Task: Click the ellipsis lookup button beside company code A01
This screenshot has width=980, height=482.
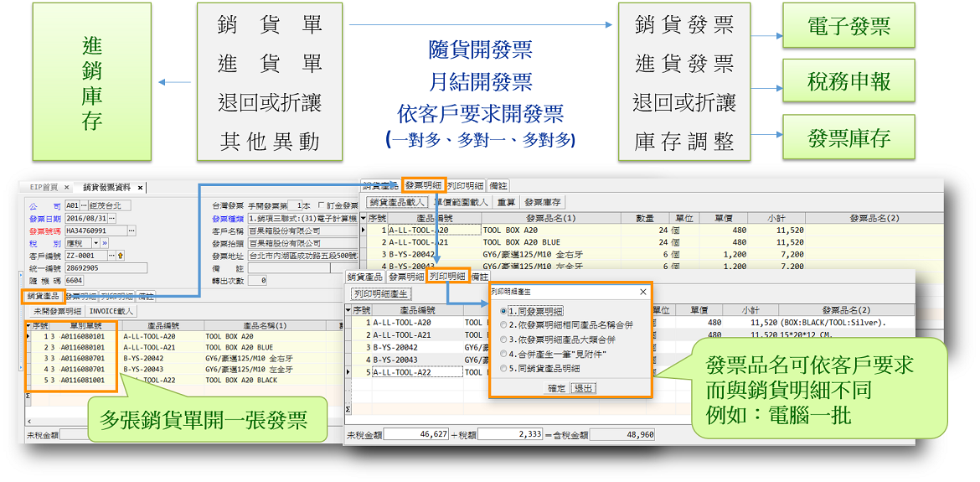Action: (x=84, y=205)
